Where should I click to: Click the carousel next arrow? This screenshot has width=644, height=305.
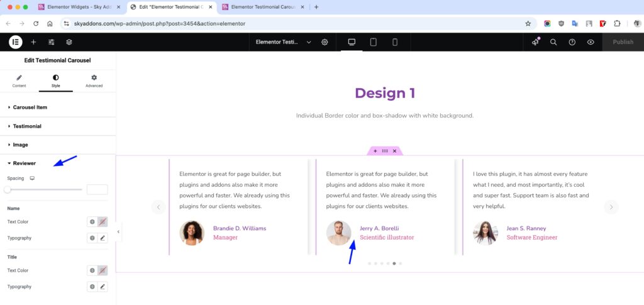[x=611, y=207]
